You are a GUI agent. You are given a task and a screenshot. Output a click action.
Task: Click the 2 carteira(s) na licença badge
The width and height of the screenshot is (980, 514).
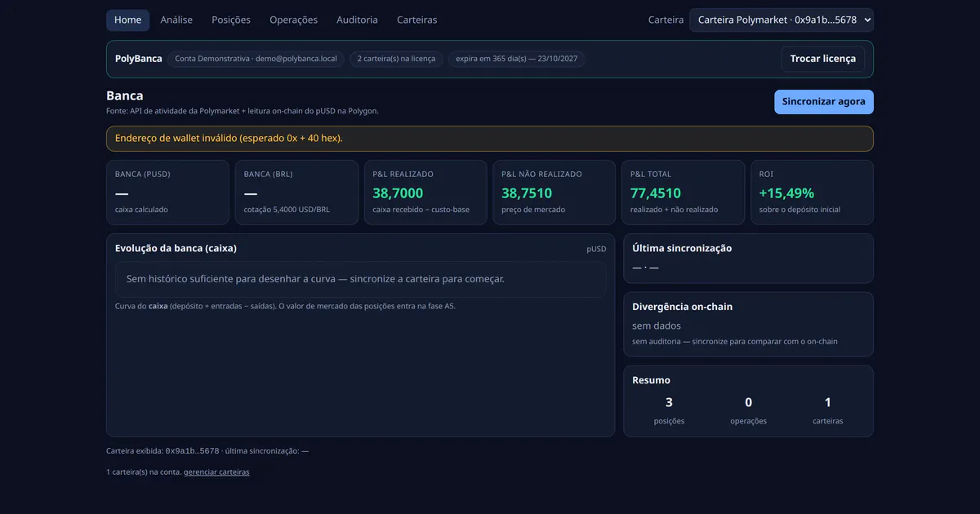point(397,59)
